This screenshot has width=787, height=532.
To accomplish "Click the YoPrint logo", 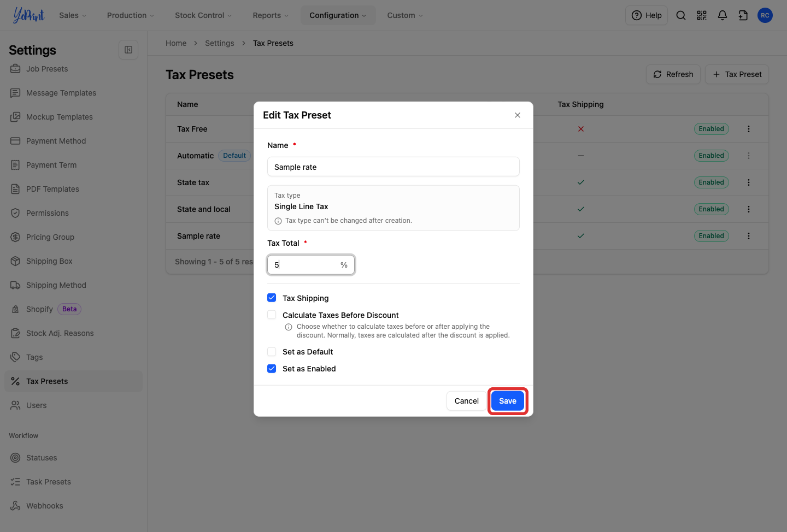I will (x=29, y=15).
